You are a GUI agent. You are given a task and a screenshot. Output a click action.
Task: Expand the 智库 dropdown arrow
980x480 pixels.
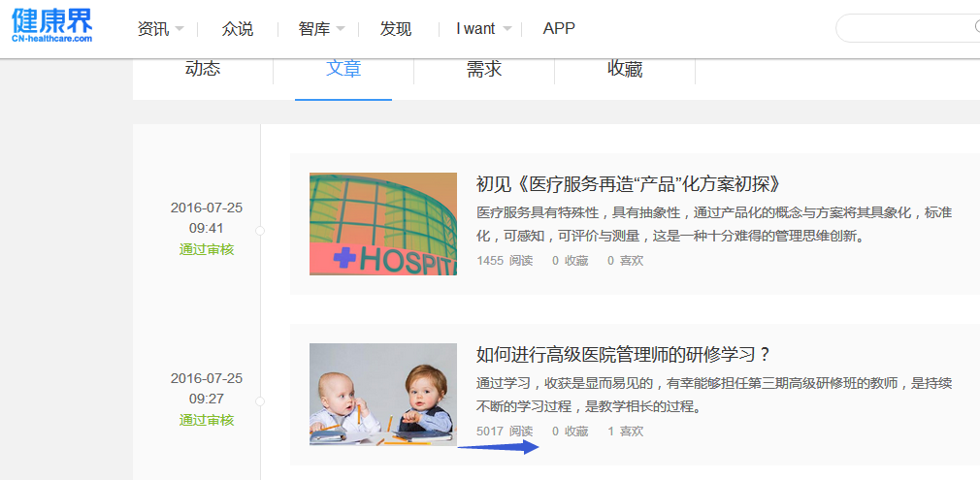click(339, 29)
